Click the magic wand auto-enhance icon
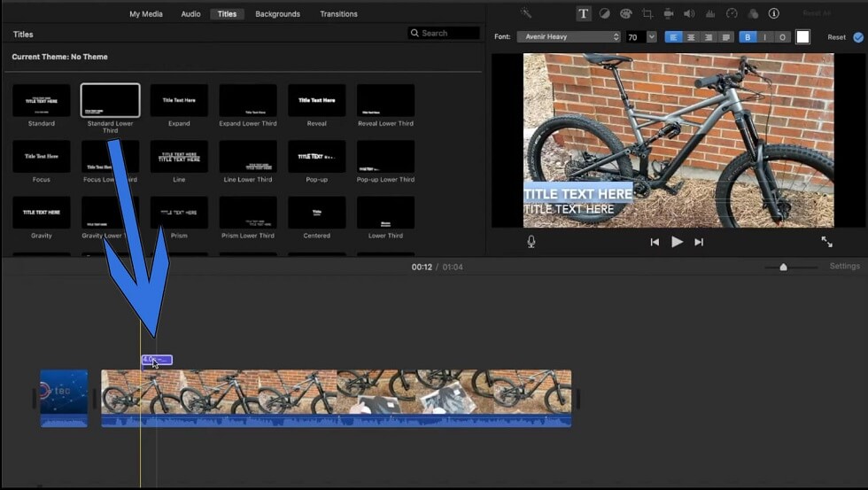The width and height of the screenshot is (868, 490). point(525,13)
